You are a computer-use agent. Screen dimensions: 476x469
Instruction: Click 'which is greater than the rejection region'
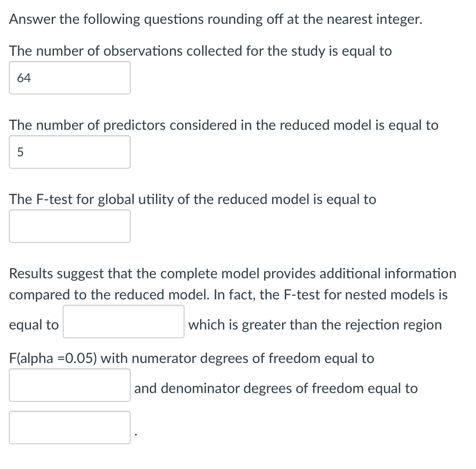315,325
